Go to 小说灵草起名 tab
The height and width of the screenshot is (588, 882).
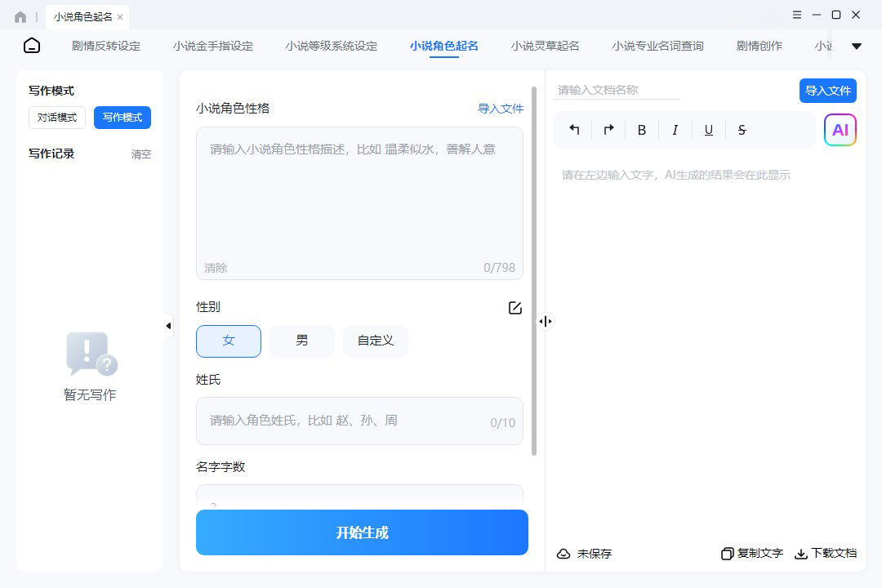[x=545, y=46]
